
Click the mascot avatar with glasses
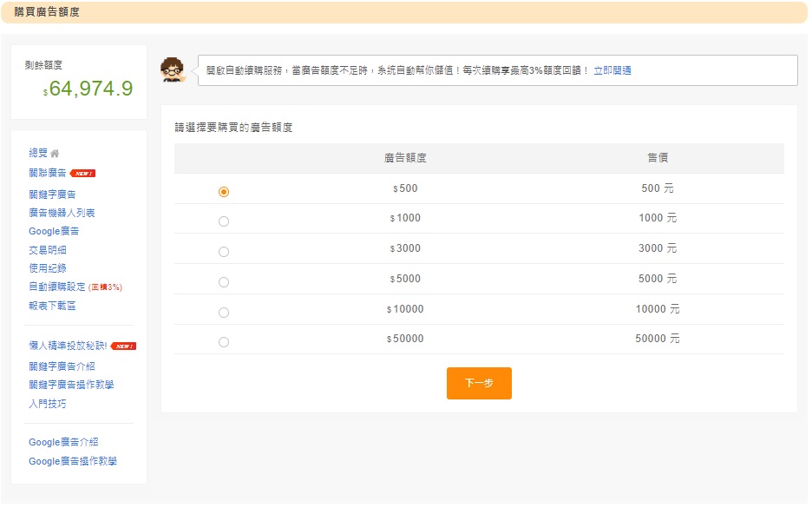pyautogui.click(x=174, y=70)
